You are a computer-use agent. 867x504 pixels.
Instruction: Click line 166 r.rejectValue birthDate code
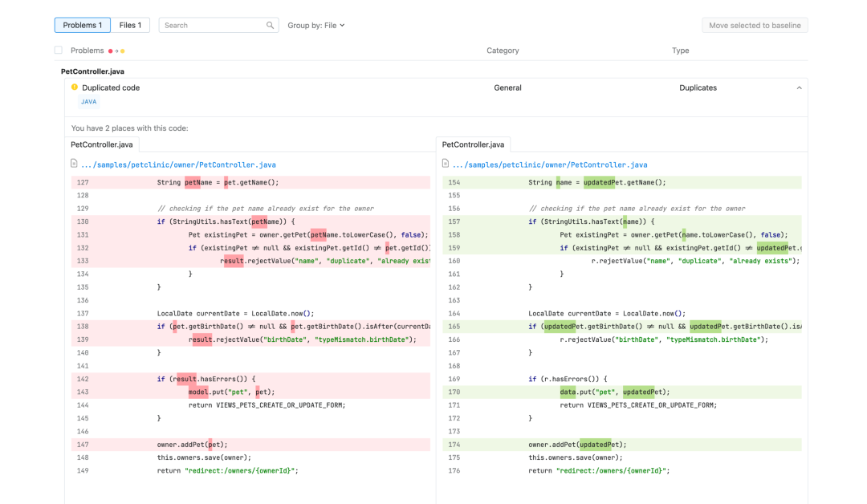[x=664, y=339]
